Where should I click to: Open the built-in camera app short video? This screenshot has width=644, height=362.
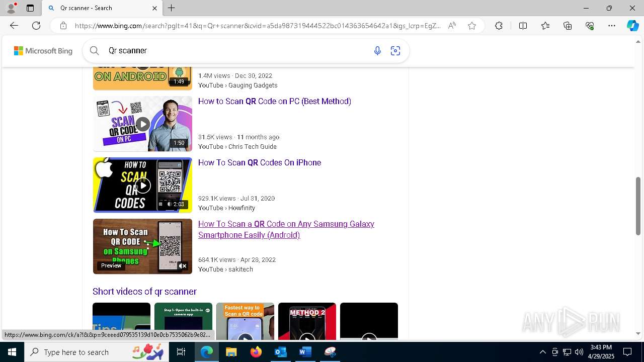coord(183,321)
